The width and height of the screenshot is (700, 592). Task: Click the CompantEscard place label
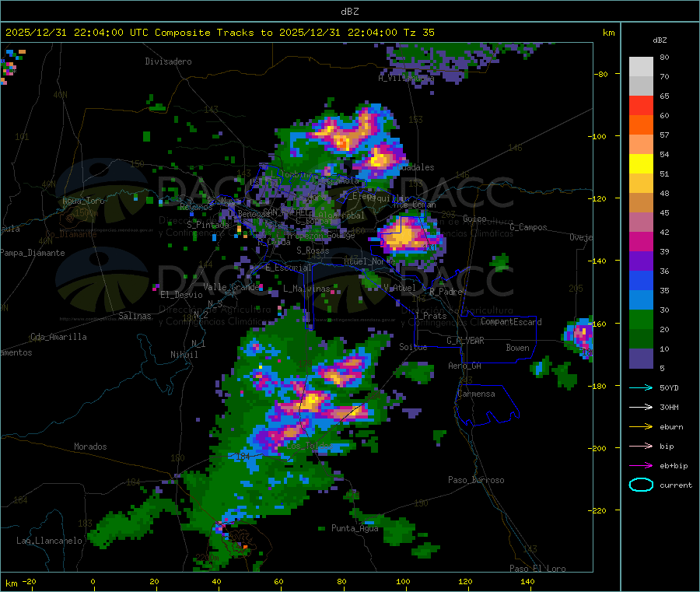click(x=511, y=322)
